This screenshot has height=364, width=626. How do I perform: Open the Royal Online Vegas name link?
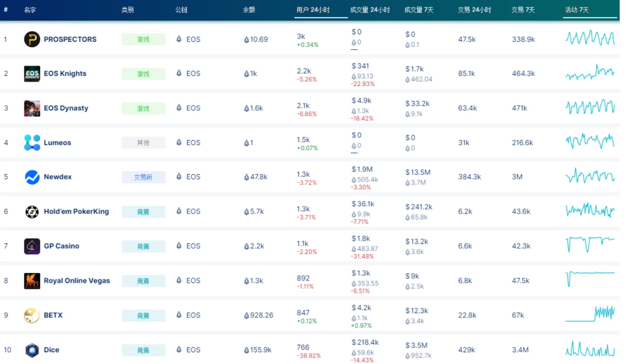click(x=77, y=281)
